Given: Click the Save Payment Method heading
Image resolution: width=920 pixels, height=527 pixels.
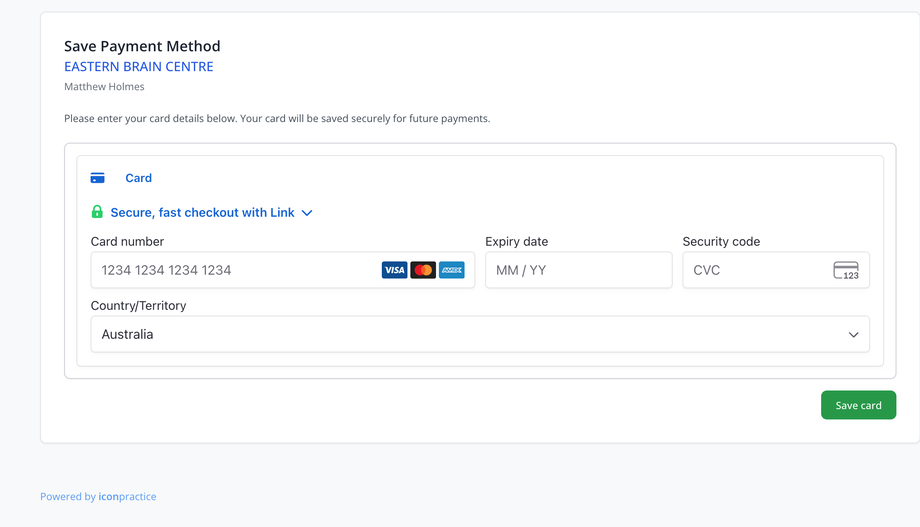Looking at the screenshot, I should coord(142,46).
